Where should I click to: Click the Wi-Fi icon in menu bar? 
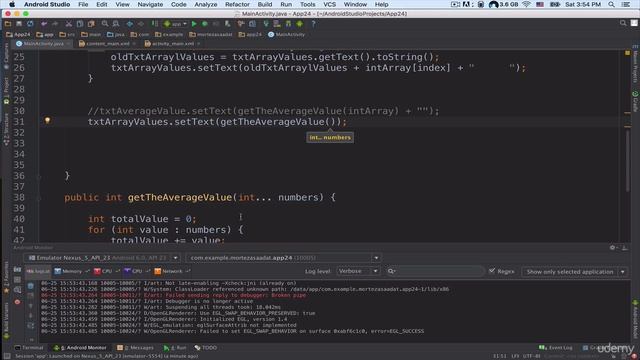coord(527,4)
